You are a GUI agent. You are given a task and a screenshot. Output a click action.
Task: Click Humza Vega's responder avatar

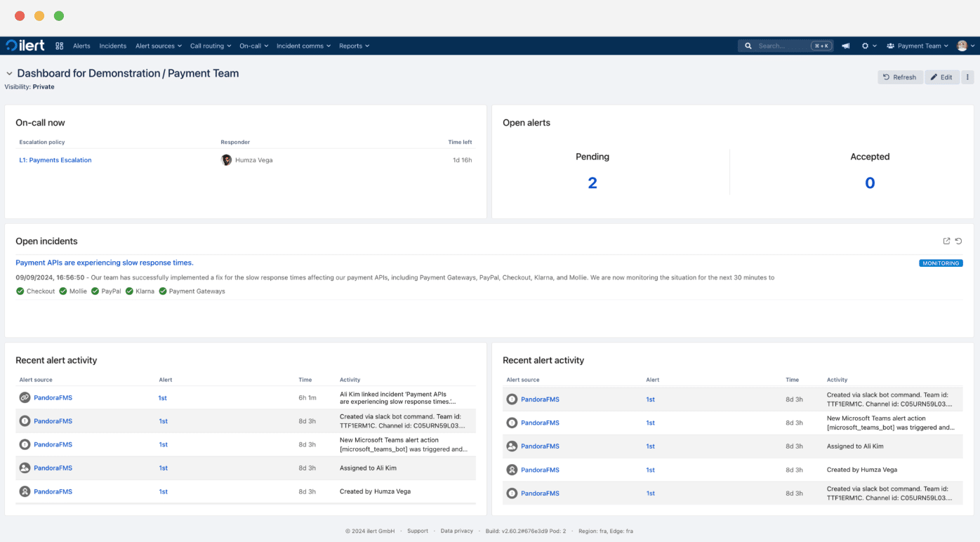click(x=226, y=160)
